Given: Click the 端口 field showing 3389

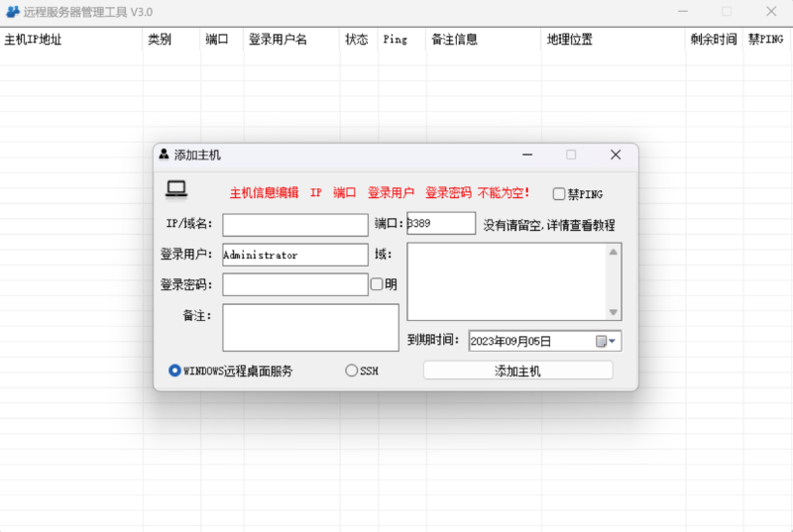Looking at the screenshot, I should click(442, 224).
